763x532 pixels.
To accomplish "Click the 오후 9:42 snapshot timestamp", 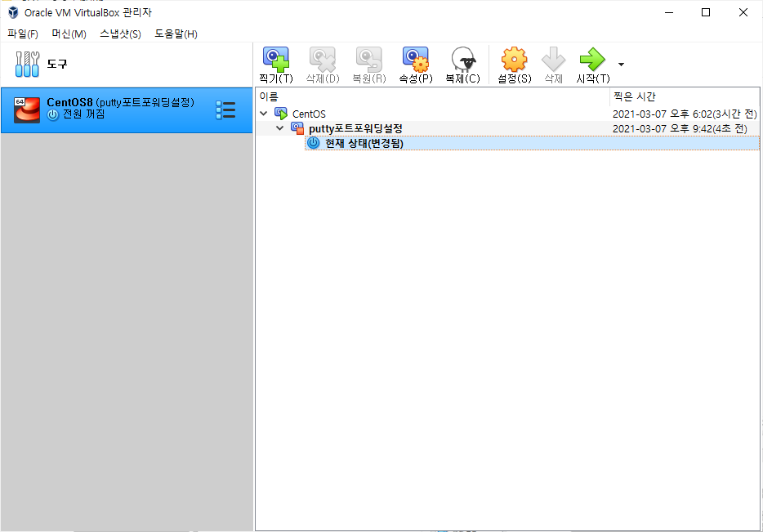I will [680, 128].
